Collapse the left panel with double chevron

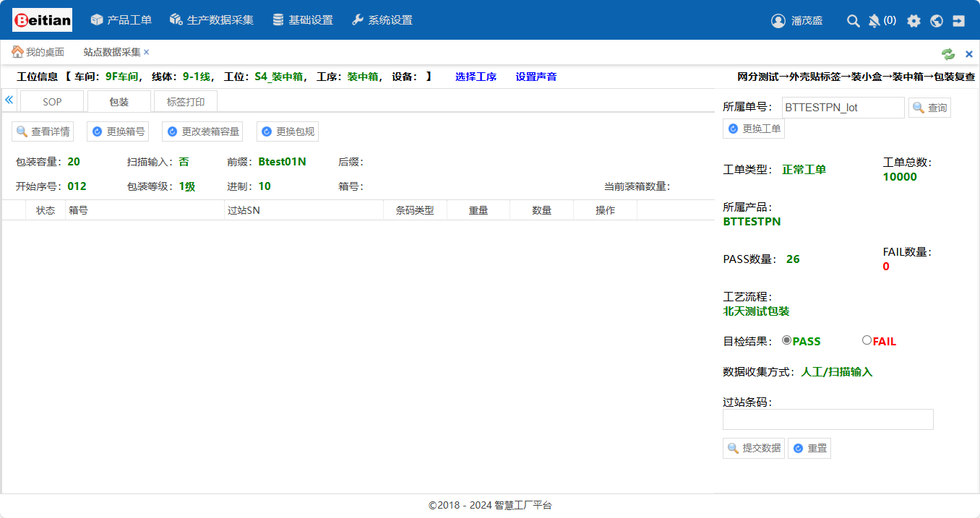pos(9,100)
